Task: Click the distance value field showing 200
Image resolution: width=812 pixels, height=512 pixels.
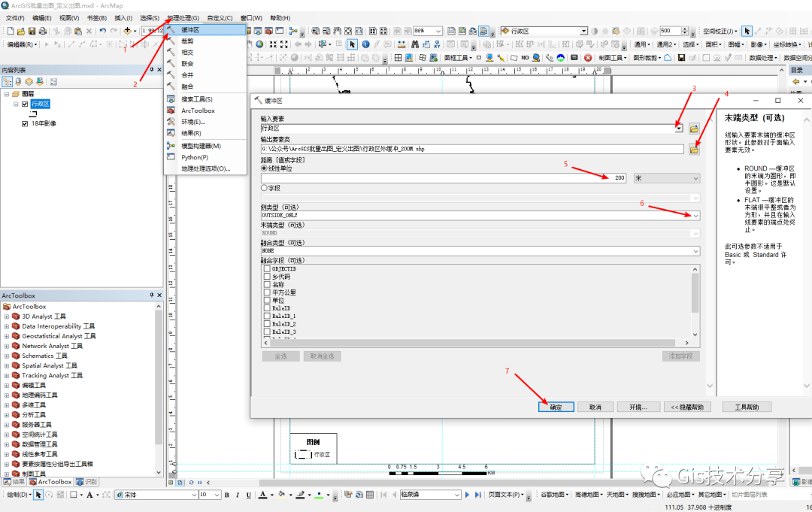Action: click(444, 178)
